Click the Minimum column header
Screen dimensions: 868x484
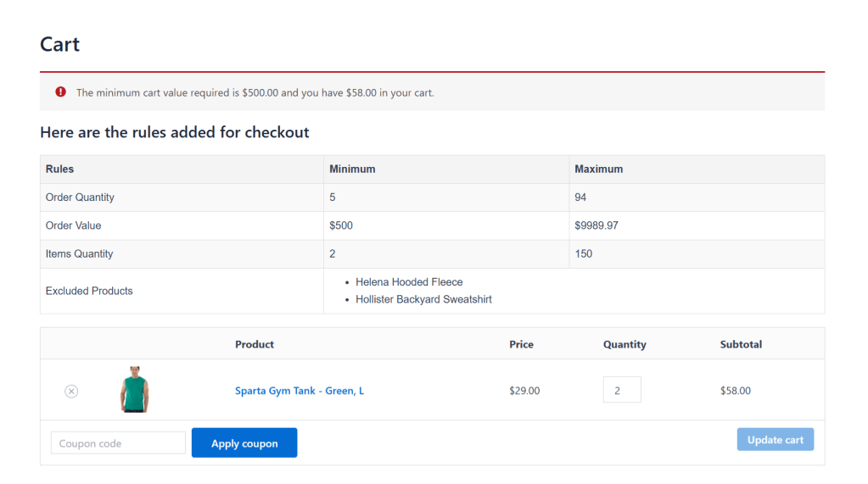click(x=352, y=169)
